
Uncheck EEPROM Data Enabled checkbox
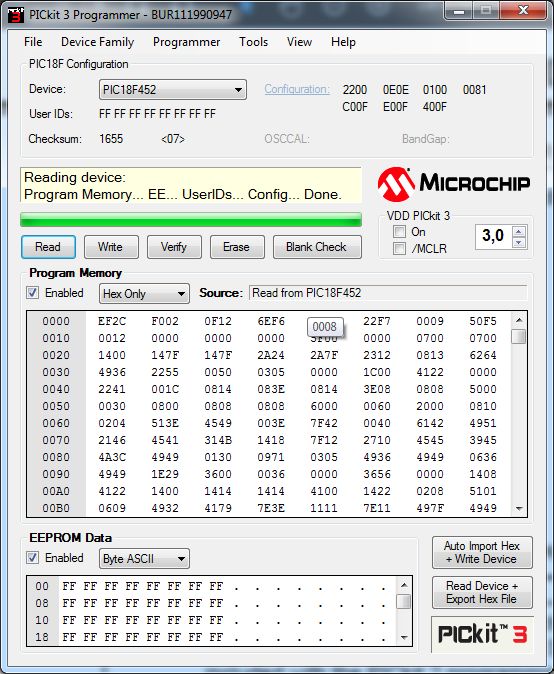click(32, 558)
